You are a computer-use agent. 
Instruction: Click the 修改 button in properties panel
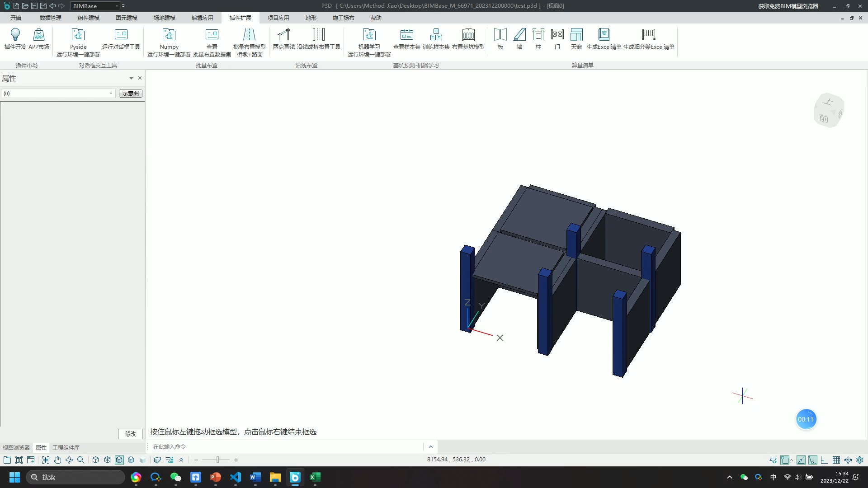(131, 434)
